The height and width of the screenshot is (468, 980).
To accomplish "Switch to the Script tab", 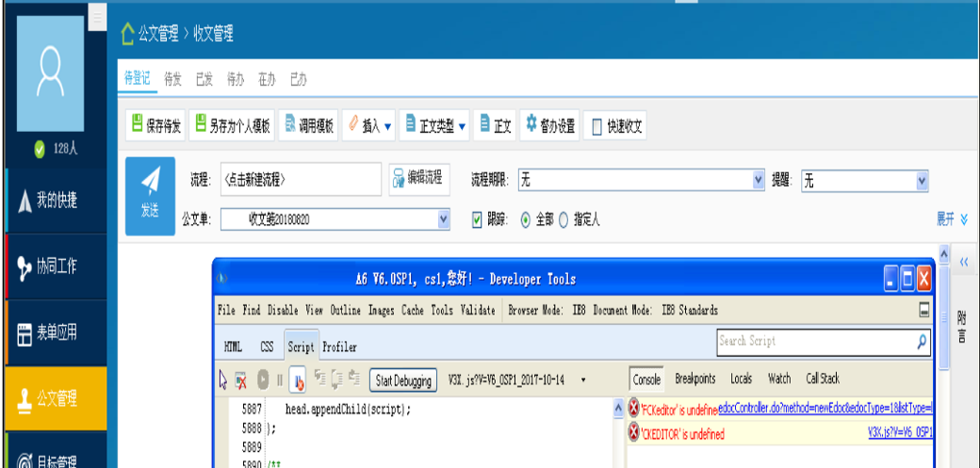I will (x=302, y=346).
